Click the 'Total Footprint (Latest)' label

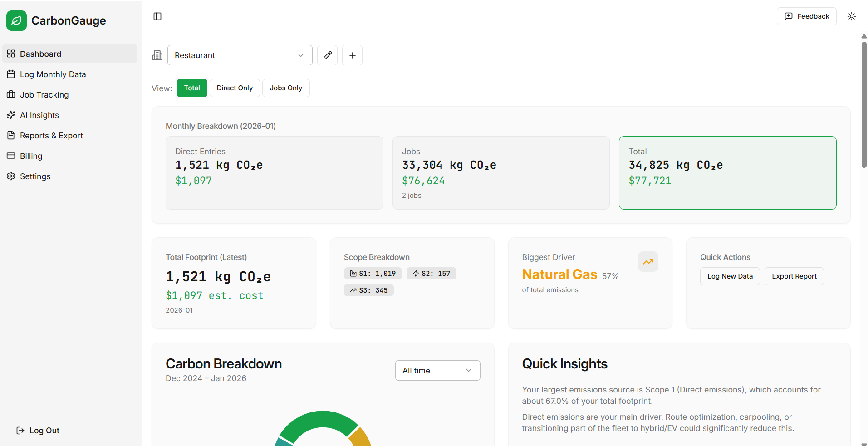tap(206, 257)
